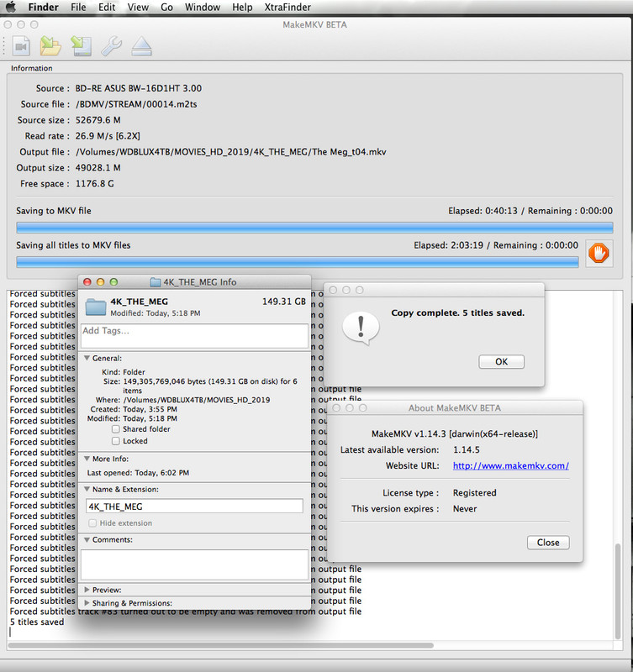Collapse the Comments section

click(87, 539)
